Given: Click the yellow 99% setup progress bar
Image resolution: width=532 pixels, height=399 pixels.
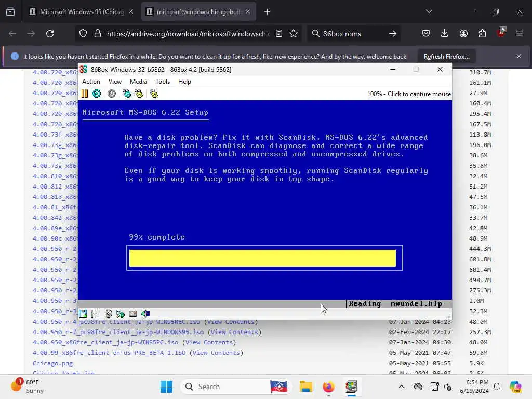Looking at the screenshot, I should (x=262, y=258).
